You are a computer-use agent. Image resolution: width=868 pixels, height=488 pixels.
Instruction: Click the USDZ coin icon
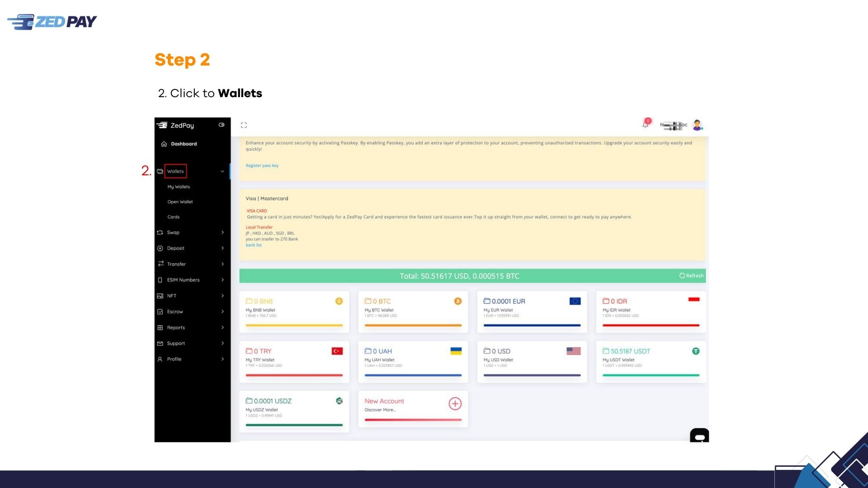(x=339, y=401)
